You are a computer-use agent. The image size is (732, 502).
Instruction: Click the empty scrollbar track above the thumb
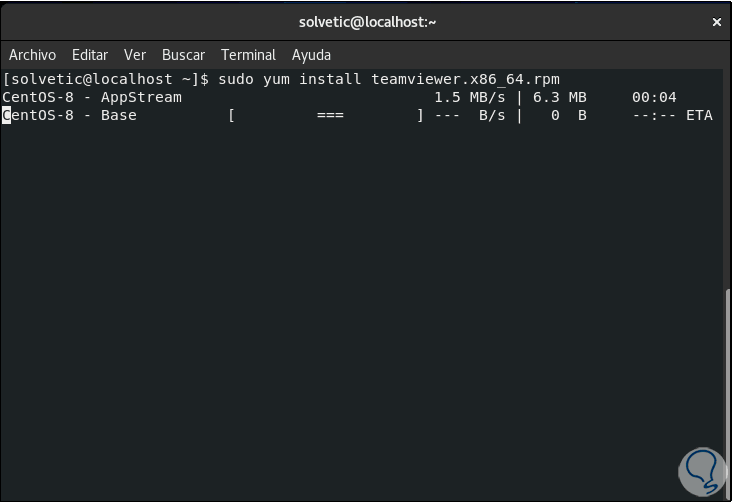(727, 180)
